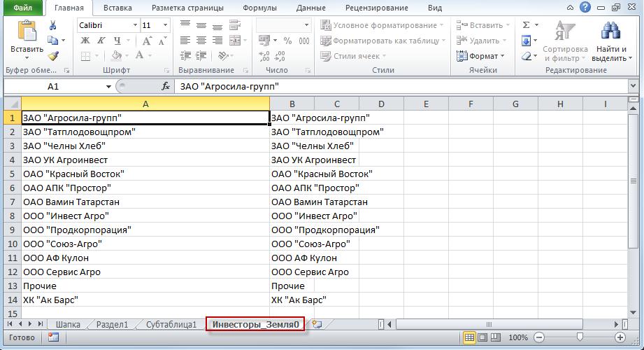This screenshot has height=350, width=644.
Task: Open Стили ячеек gallery
Action: (x=353, y=56)
